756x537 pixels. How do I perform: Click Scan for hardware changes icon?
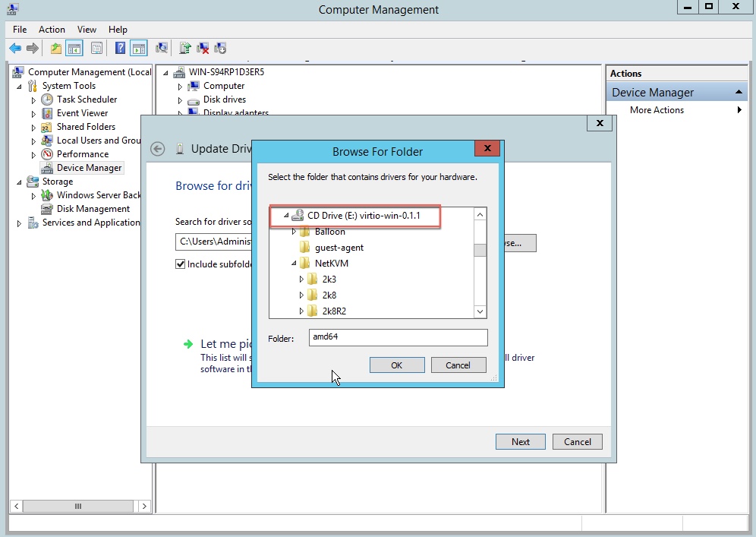pos(162,49)
